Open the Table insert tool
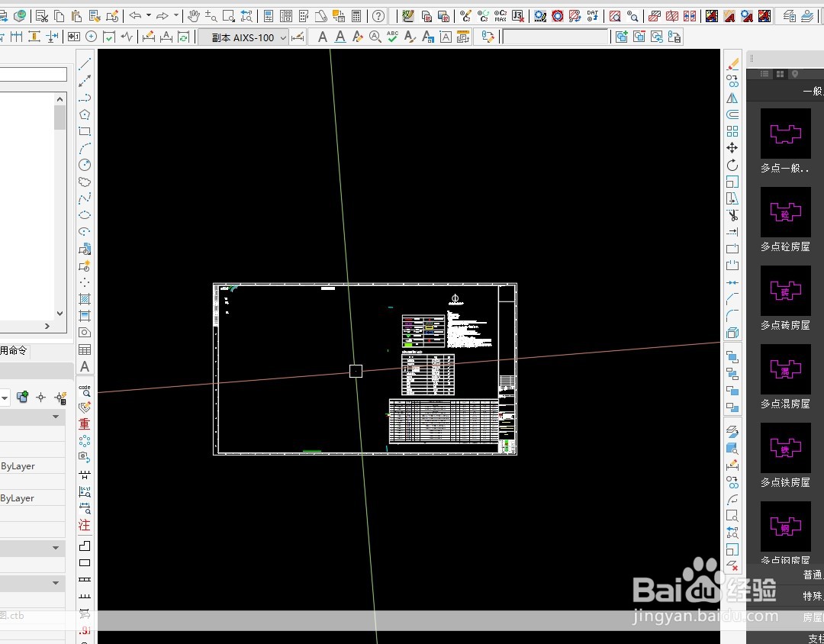824x644 pixels. click(x=85, y=349)
